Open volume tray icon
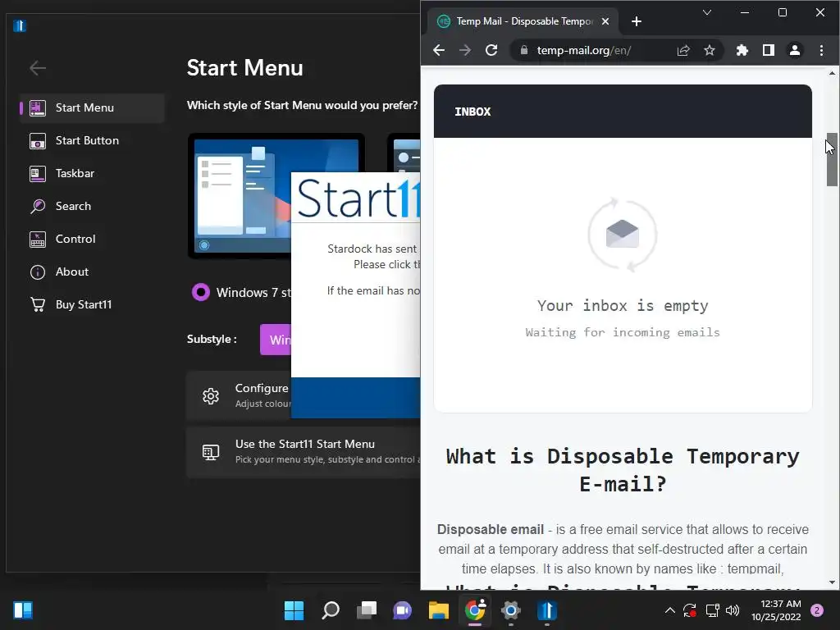 [x=733, y=610]
